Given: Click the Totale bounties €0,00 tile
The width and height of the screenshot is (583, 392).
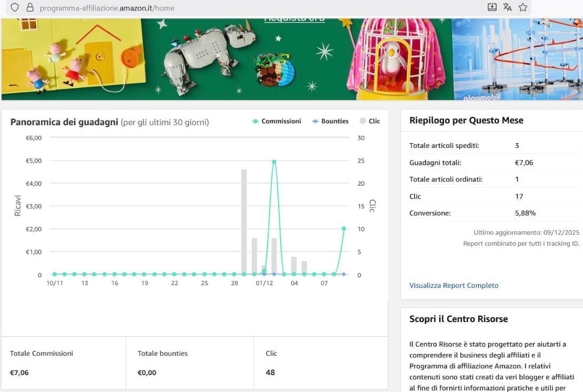Looking at the screenshot, I should (190, 363).
